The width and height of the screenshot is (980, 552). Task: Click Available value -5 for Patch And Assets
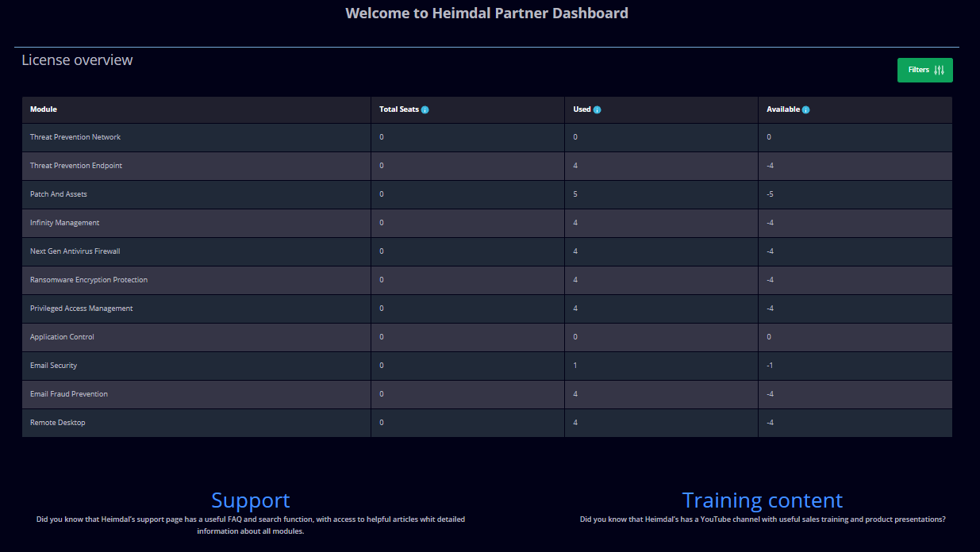[x=770, y=194]
